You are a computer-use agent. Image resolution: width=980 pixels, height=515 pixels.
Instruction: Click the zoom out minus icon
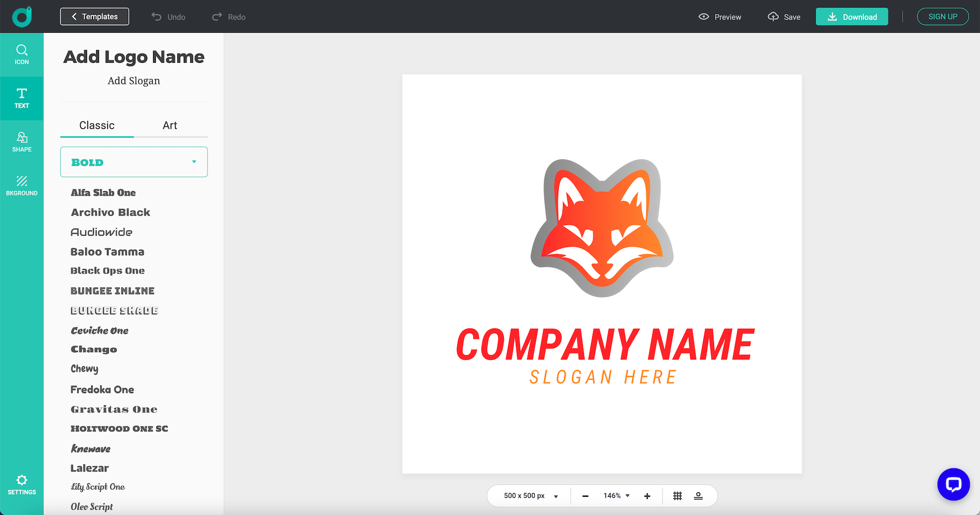click(585, 496)
